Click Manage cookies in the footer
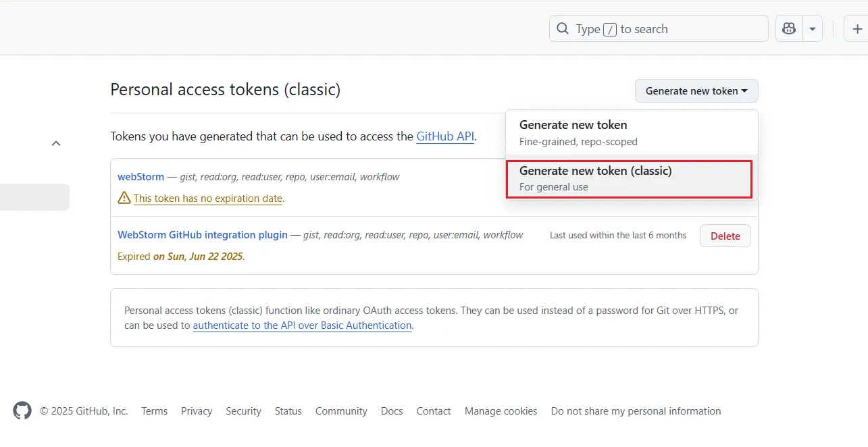This screenshot has height=447, width=868. (x=501, y=411)
